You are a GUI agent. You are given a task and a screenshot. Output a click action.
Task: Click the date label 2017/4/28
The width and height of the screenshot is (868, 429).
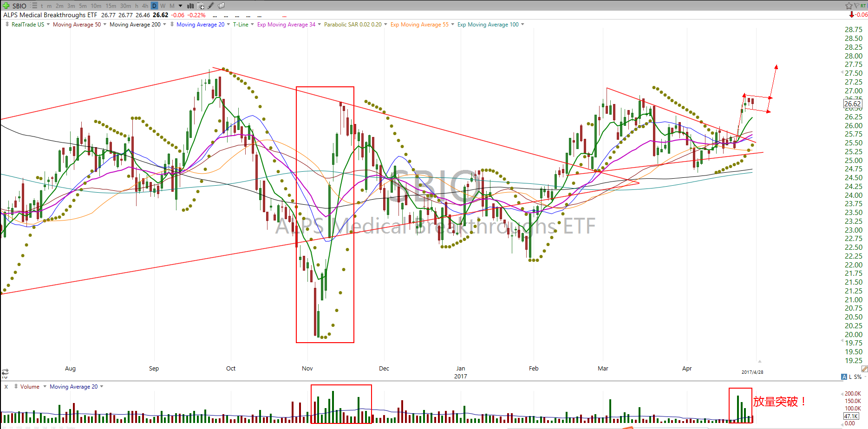pyautogui.click(x=752, y=372)
